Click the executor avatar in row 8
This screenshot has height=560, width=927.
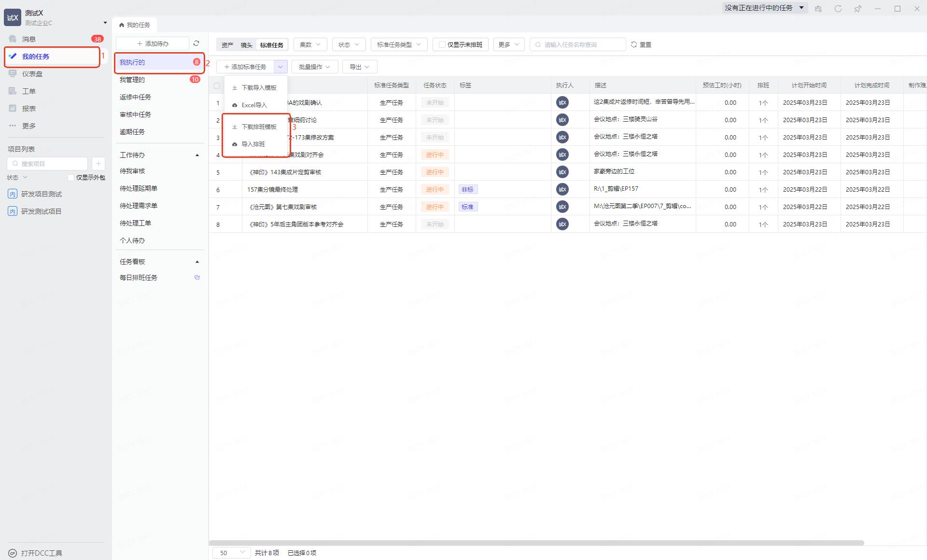562,224
